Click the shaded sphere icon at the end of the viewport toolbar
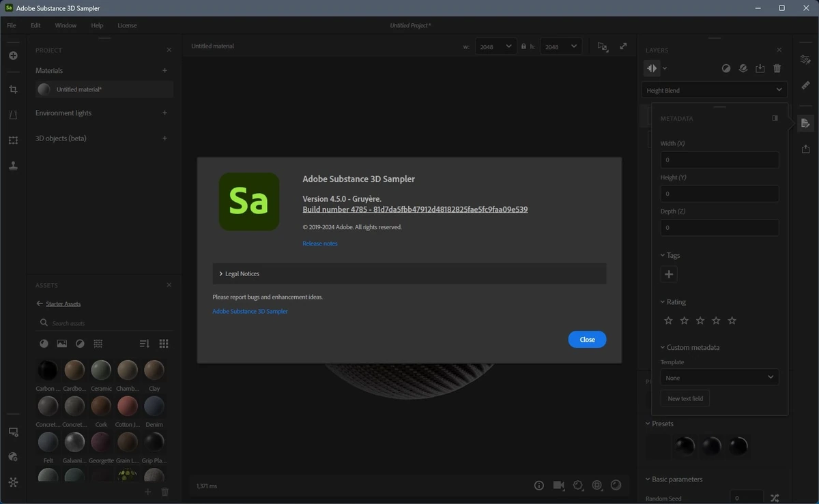This screenshot has width=819, height=504. (x=616, y=485)
